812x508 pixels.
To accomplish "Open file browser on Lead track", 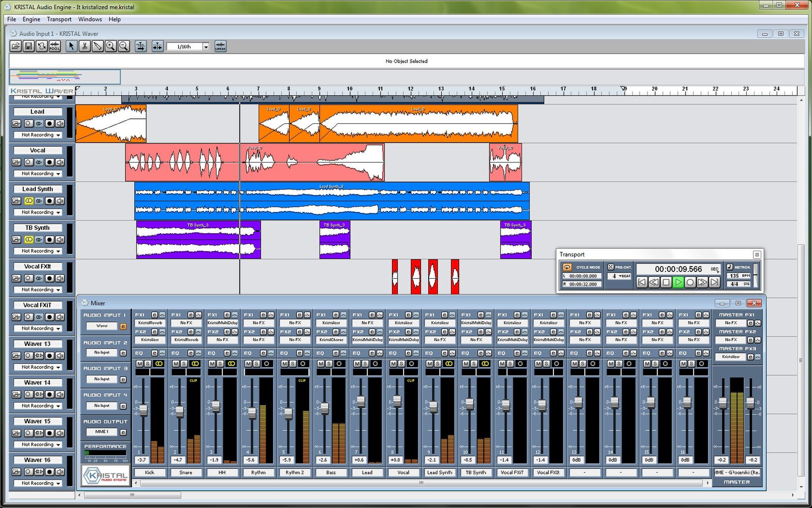I will click(16, 123).
